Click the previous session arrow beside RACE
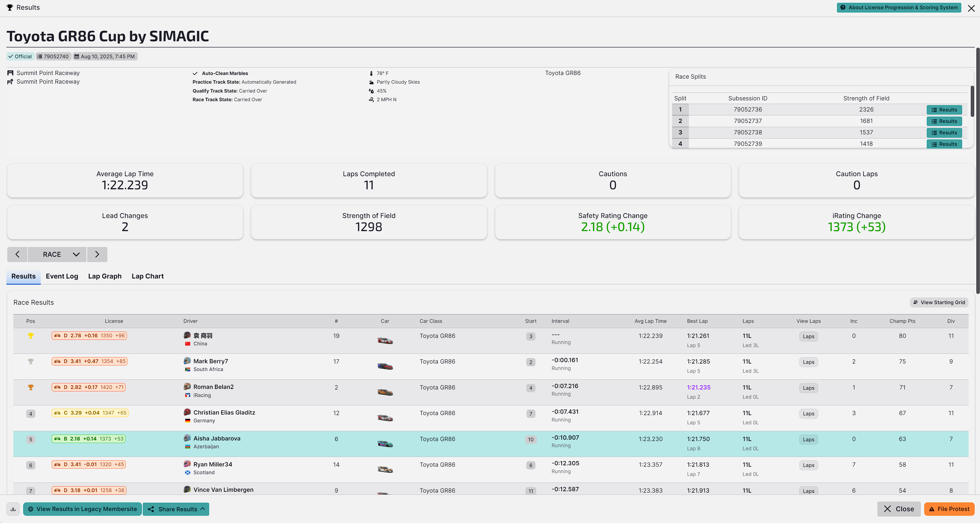The image size is (980, 523). tap(17, 255)
